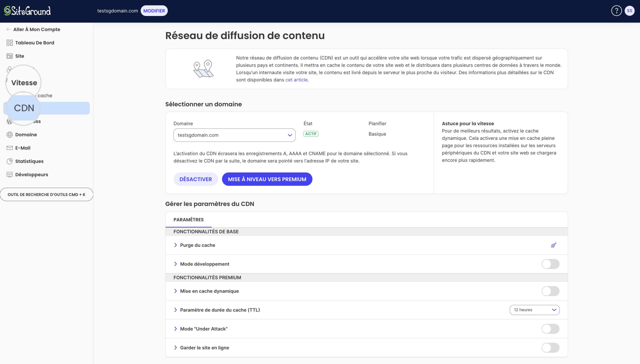Click testsgdomain.com in the top header
640x364 pixels.
(x=117, y=11)
